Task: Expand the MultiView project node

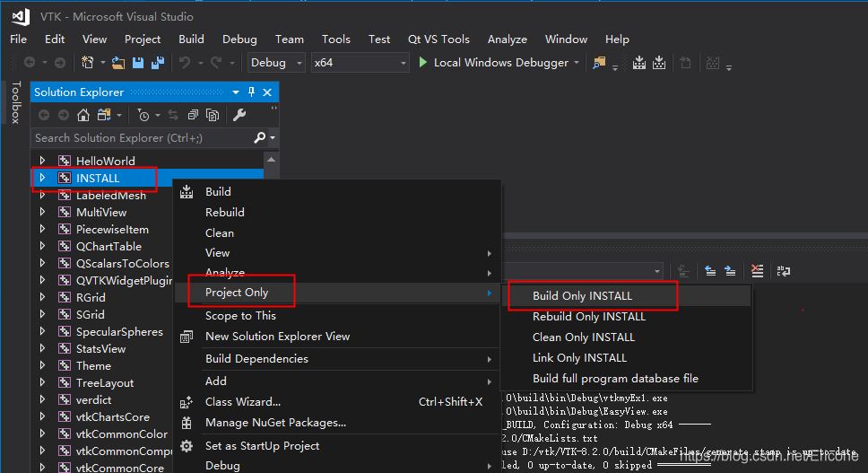Action: 42,212
